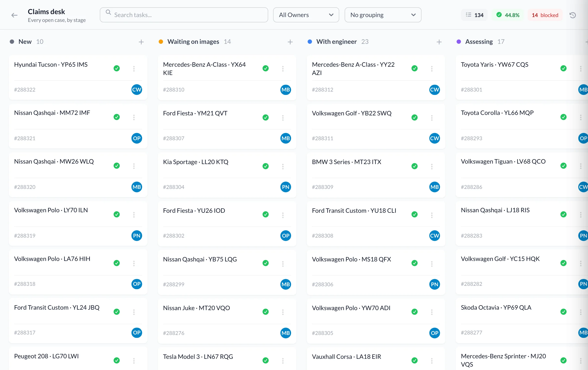Click PN avatar on case #288304
This screenshot has height=370, width=588.
tap(286, 187)
